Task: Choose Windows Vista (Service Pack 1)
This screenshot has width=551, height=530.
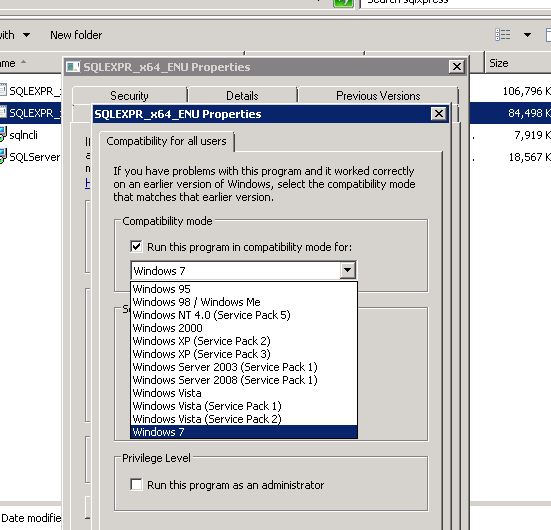Action: tap(244, 406)
